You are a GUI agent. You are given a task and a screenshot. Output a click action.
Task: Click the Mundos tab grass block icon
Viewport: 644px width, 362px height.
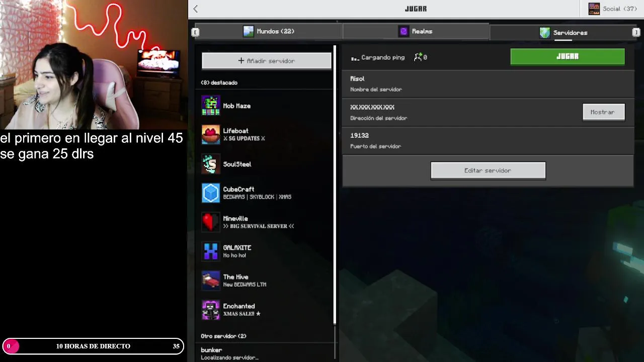pos(249,31)
